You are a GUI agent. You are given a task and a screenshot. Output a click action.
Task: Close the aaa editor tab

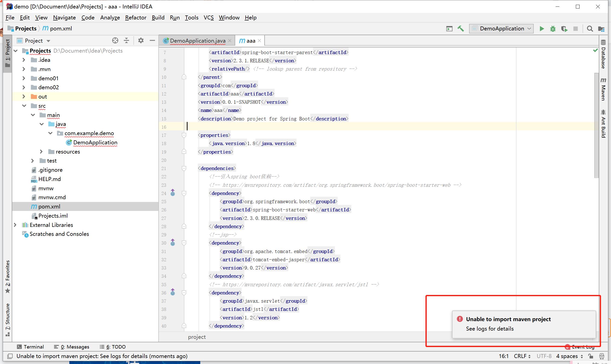point(259,41)
